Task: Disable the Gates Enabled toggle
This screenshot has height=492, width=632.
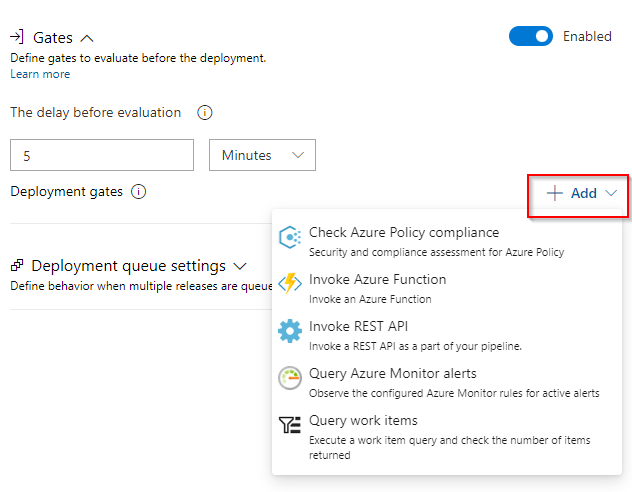Action: click(x=530, y=37)
